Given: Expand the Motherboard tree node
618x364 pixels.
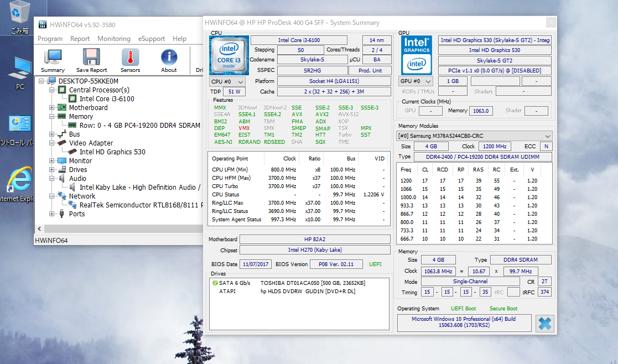Looking at the screenshot, I should point(53,108).
